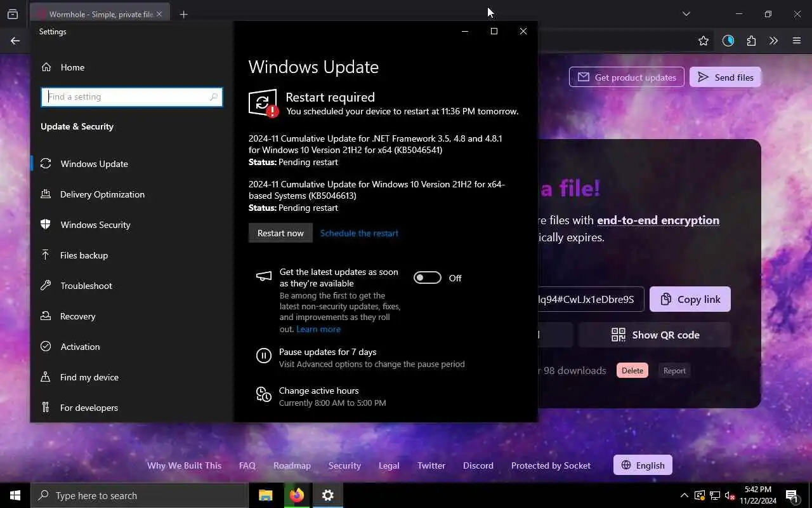
Task: Click the network tray icon
Action: tap(714, 495)
